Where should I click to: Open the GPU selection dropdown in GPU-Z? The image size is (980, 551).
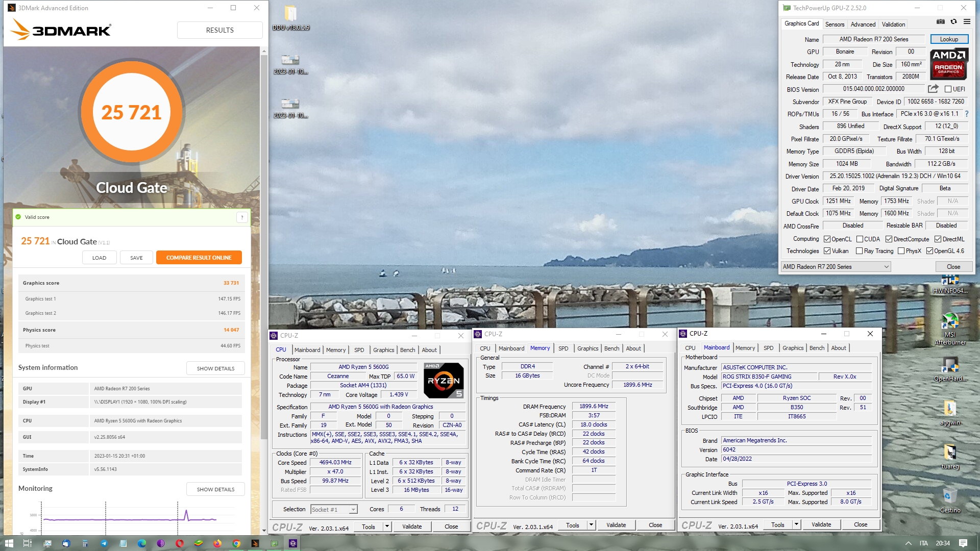[x=836, y=267]
